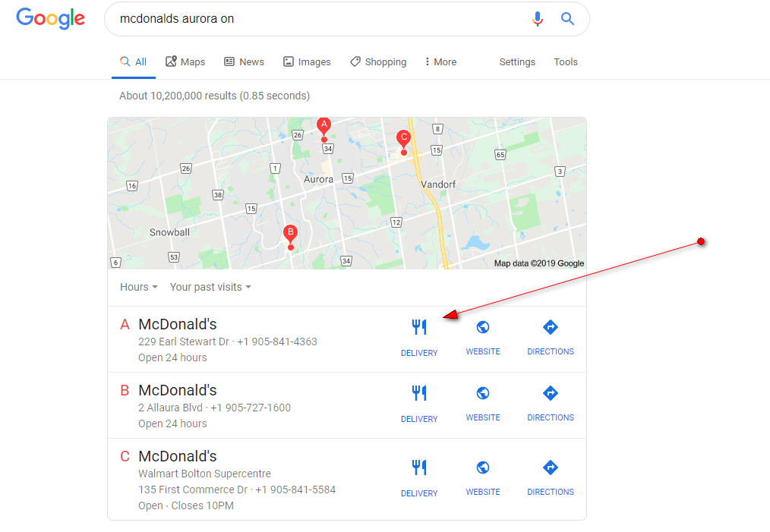Open Website for McDonald's on Earl Stewart Dr
770x532 pixels.
(x=483, y=338)
